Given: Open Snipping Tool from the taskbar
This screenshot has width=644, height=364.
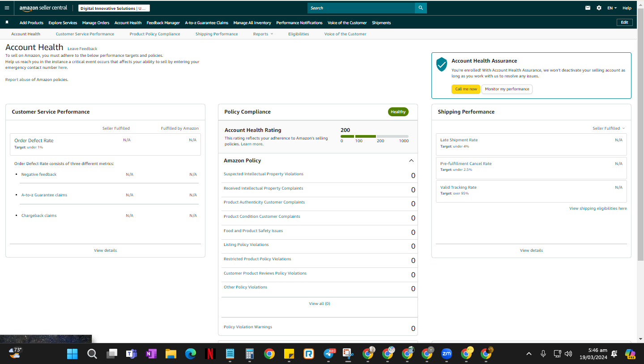Looking at the screenshot, I should click(x=348, y=354).
